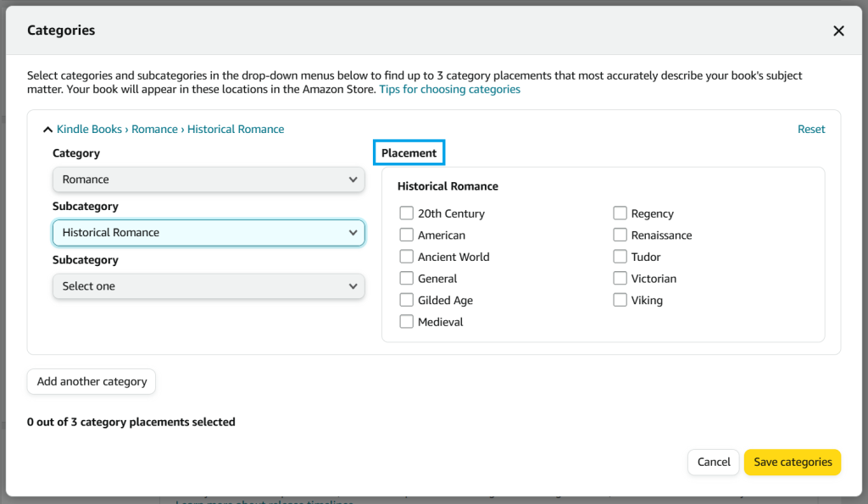Check the Regency placement

click(620, 213)
